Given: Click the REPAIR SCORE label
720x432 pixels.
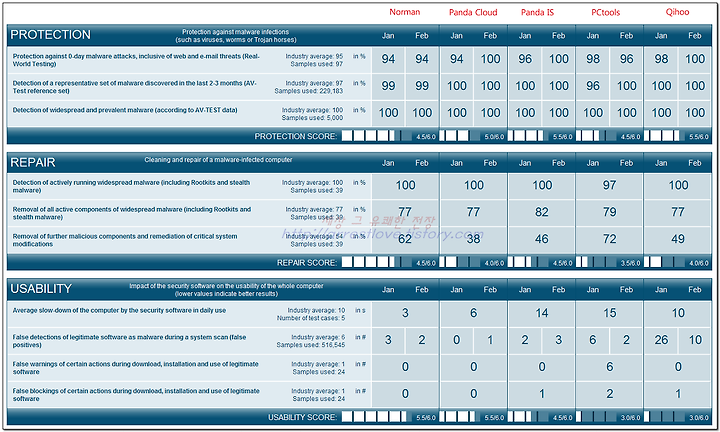Looking at the screenshot, I should click(307, 263).
